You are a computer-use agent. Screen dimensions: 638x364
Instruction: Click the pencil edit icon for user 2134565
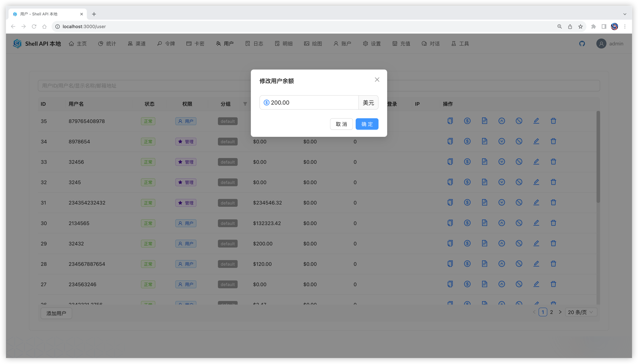(536, 223)
